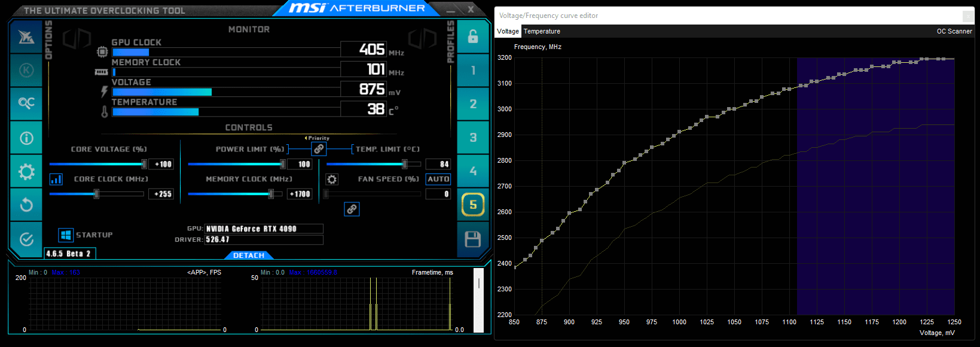Click the thermometer temperature icon
The height and width of the screenshot is (347, 980).
pos(104,111)
